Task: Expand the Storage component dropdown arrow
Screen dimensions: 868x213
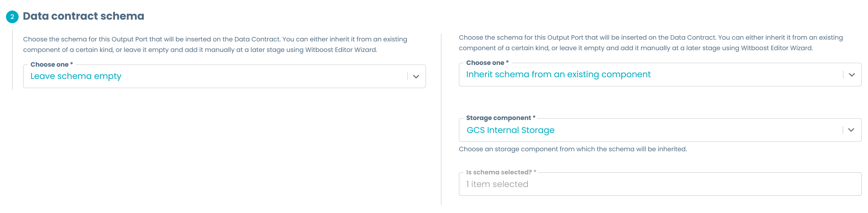Action: tap(851, 130)
